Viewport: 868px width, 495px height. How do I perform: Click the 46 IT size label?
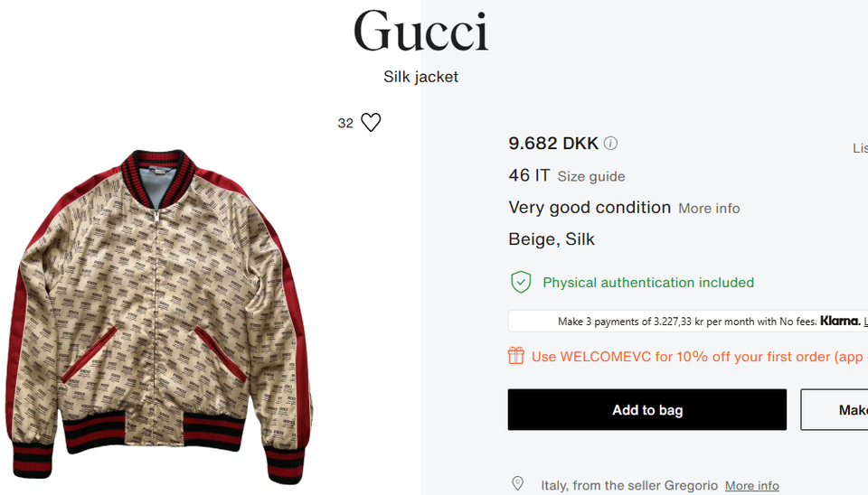(529, 175)
